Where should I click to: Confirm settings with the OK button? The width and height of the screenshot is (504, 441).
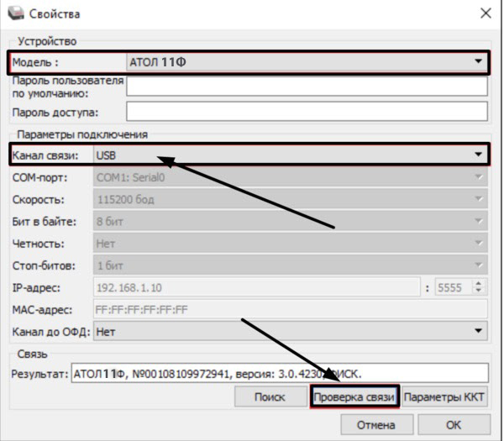454,425
